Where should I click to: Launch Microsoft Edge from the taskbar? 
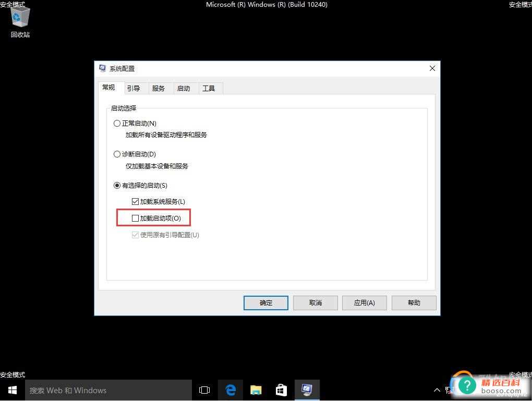(229, 390)
